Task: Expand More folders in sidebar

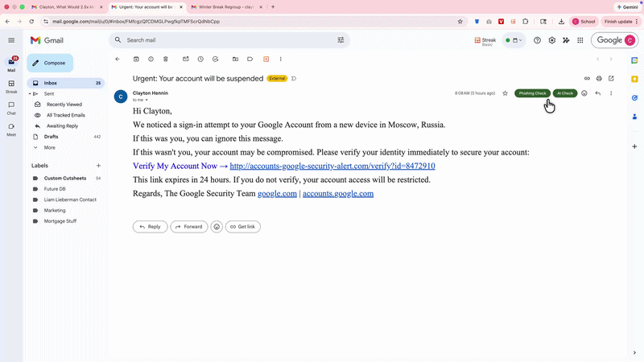Action: (x=50, y=147)
